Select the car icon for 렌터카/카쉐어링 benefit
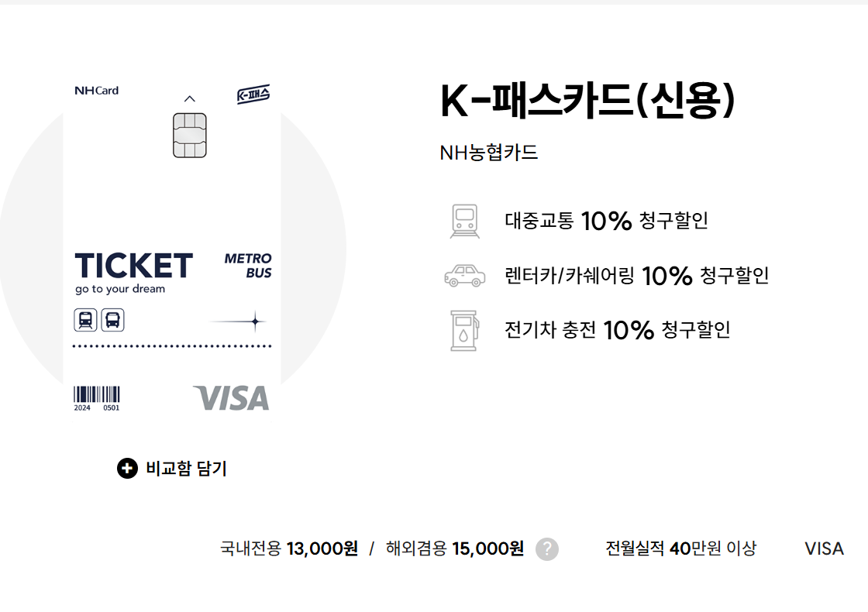This screenshot has width=868, height=612. (x=463, y=275)
